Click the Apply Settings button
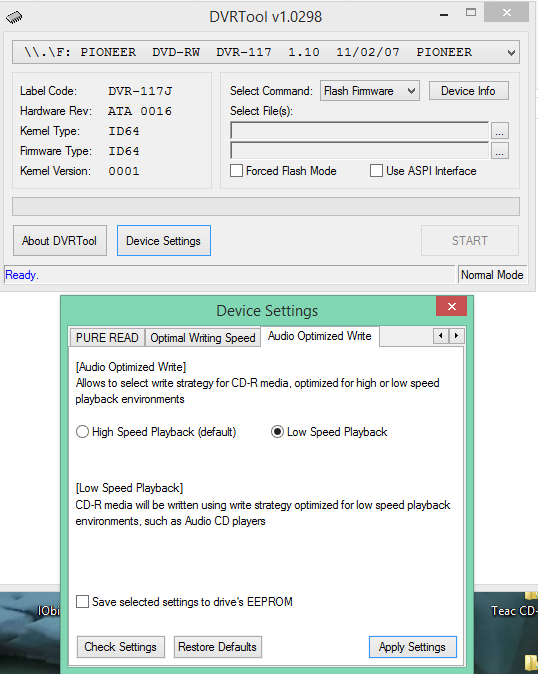The height and width of the screenshot is (674, 538). 413,647
